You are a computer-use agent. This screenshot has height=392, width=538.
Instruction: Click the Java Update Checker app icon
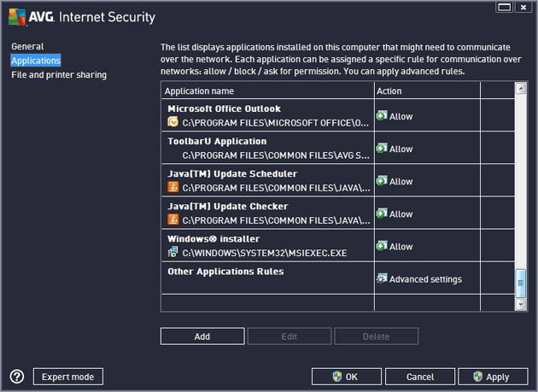(173, 219)
